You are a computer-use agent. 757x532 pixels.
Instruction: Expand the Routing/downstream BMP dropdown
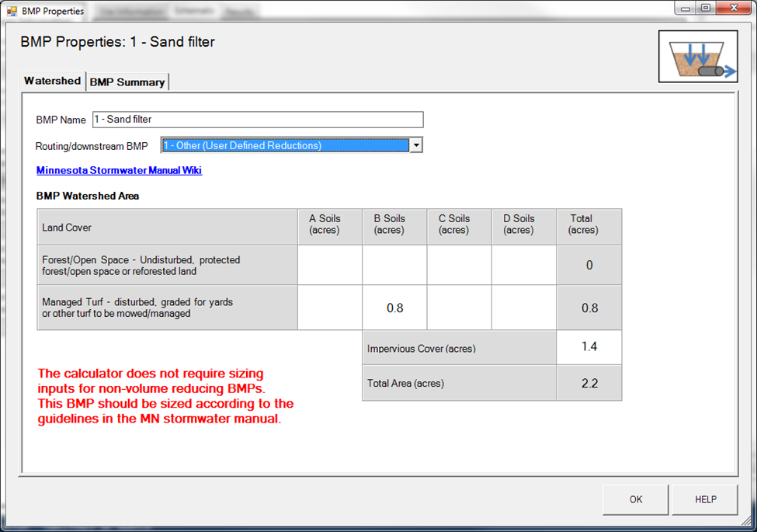tap(416, 145)
